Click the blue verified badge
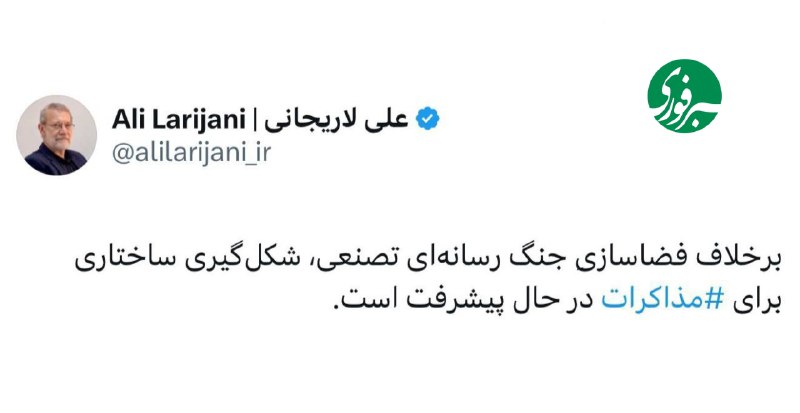Image resolution: width=800 pixels, height=413 pixels. coord(426,120)
